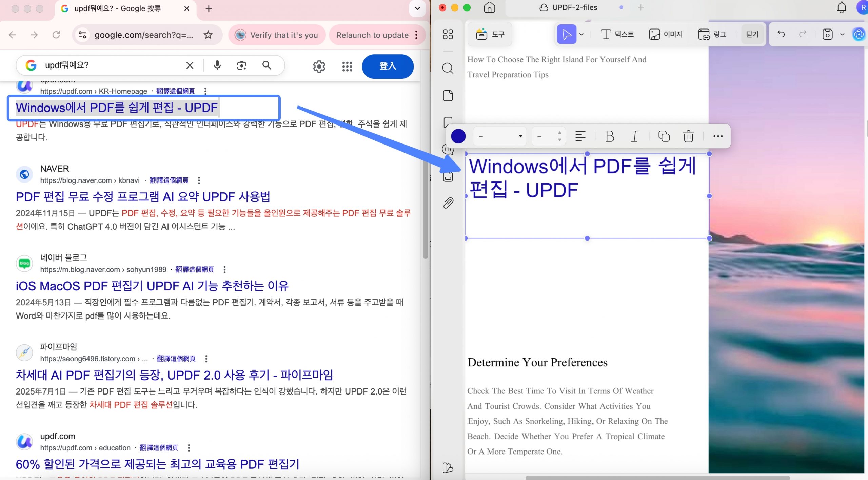This screenshot has height=480, width=868.
Task: Open site information icon in address bar
Action: pyautogui.click(x=82, y=35)
